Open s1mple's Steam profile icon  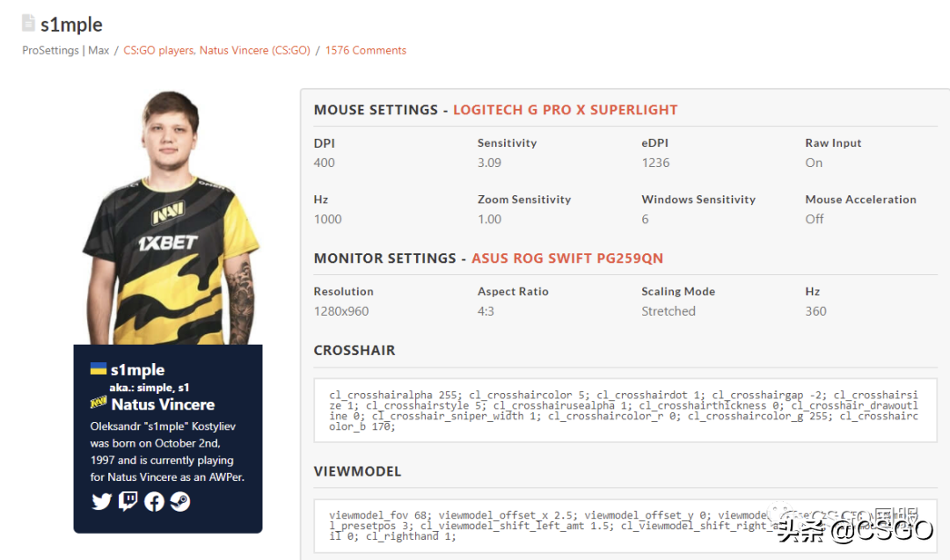[x=180, y=501]
